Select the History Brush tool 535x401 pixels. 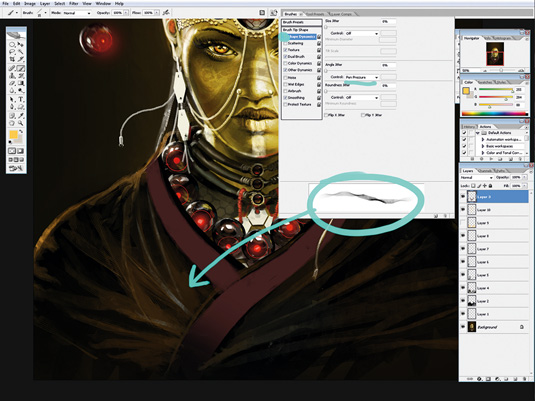(20, 76)
